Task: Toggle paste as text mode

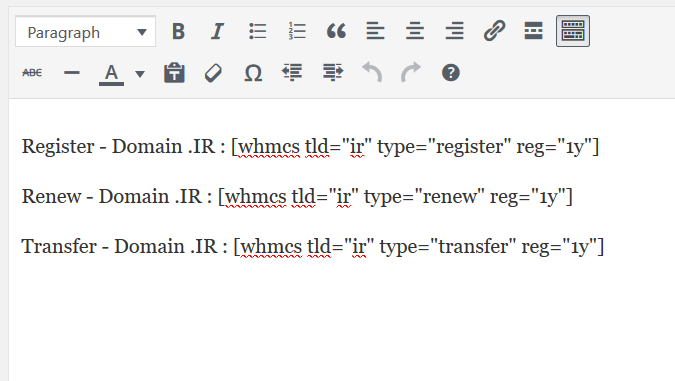Action: click(174, 73)
